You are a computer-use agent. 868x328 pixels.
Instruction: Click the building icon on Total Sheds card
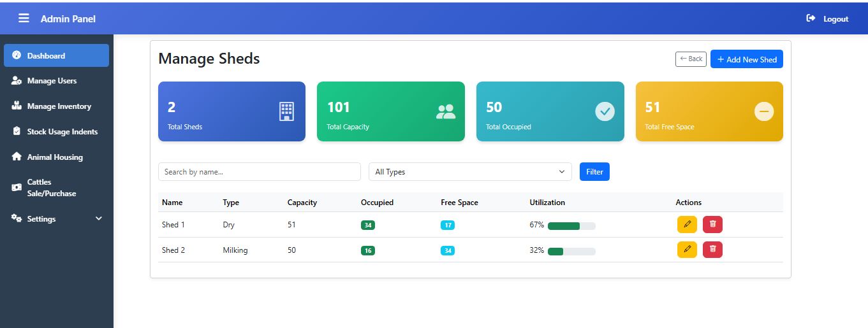click(287, 111)
